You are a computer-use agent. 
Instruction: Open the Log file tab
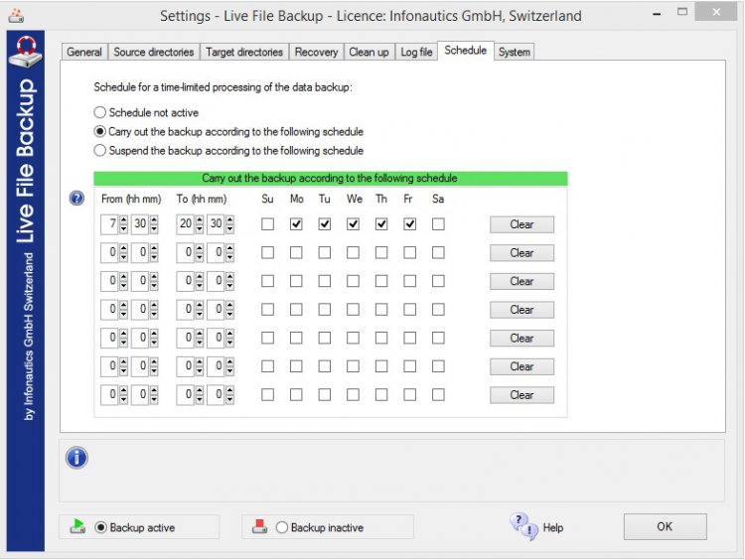[x=416, y=52]
